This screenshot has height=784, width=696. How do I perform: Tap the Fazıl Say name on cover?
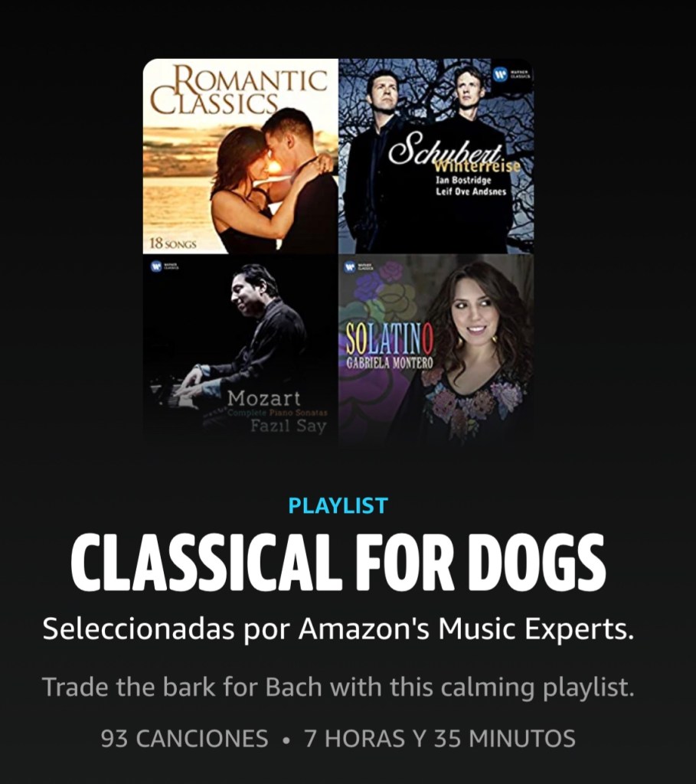tap(289, 426)
